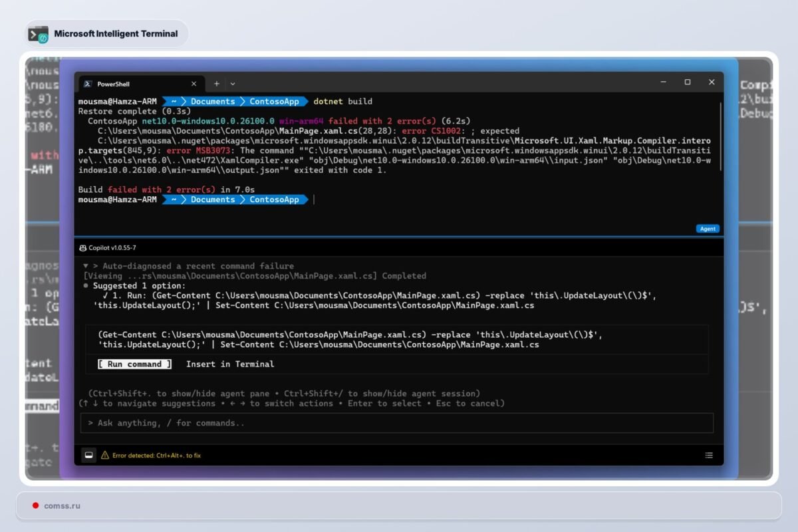Click the 'error CS1002' text
Viewport: 798px width, 532px height.
click(x=430, y=131)
